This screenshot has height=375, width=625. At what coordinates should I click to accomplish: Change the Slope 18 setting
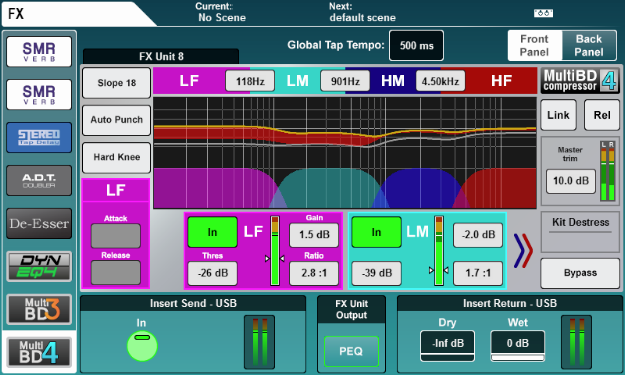click(x=116, y=83)
